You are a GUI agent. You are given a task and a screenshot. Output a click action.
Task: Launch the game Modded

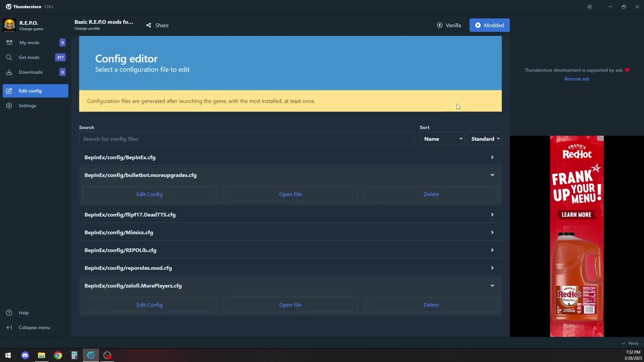tap(490, 25)
